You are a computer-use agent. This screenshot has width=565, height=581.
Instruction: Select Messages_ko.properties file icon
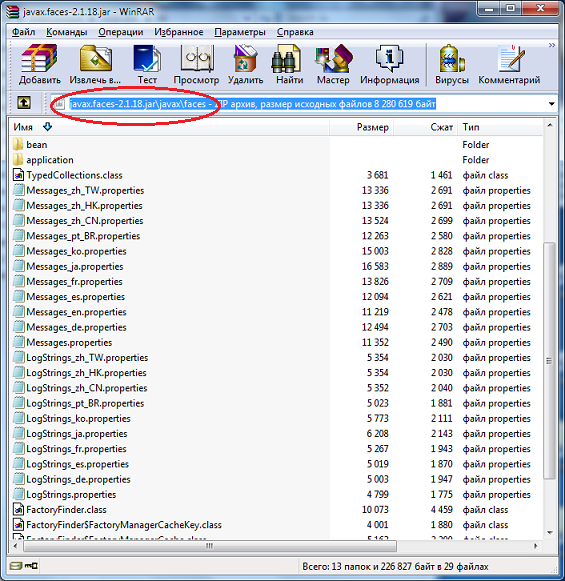tap(18, 251)
